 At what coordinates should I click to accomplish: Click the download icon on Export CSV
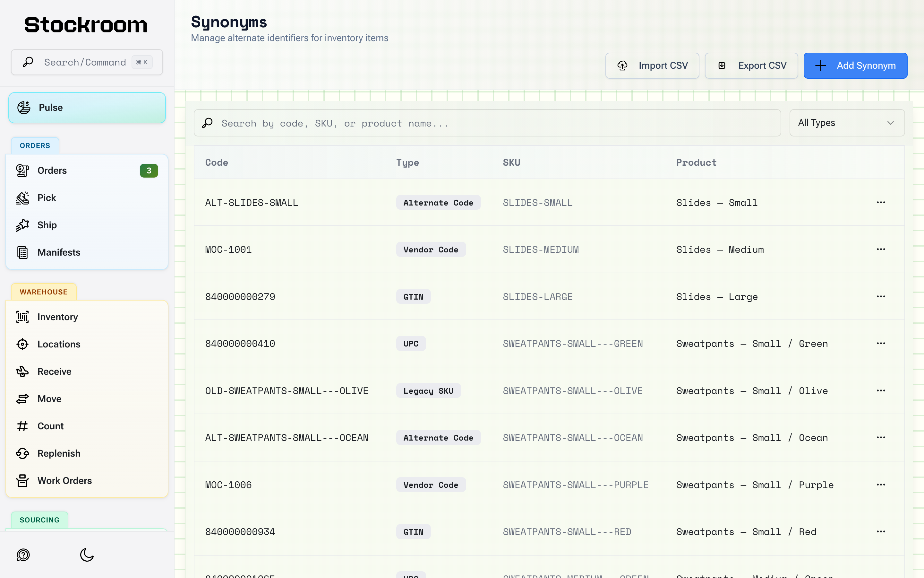coord(722,66)
